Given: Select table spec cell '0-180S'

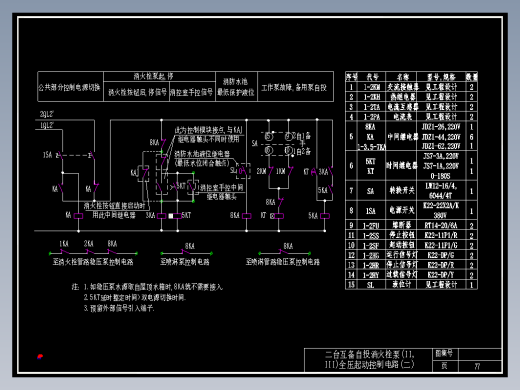Looking at the screenshot, I should (x=440, y=176).
